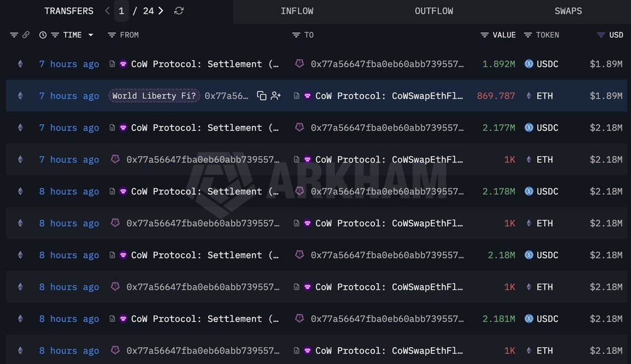Expand the TIME sort dropdown arrow
The height and width of the screenshot is (364, 631).
coord(91,35)
